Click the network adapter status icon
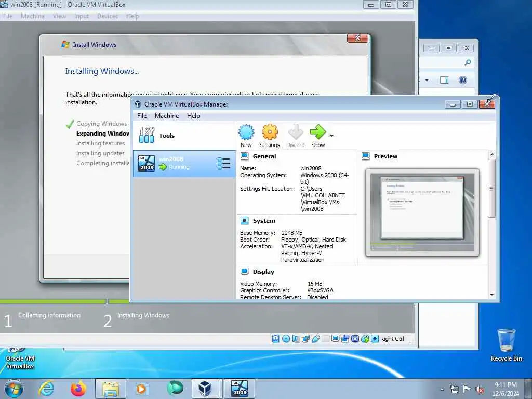The image size is (532, 399). (305, 339)
